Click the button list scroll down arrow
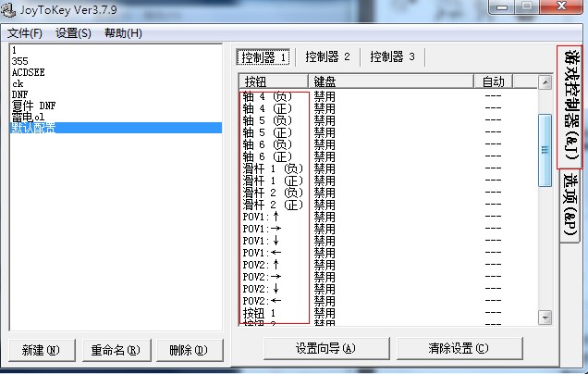Screen dimensions: 588x374 [x=545, y=318]
